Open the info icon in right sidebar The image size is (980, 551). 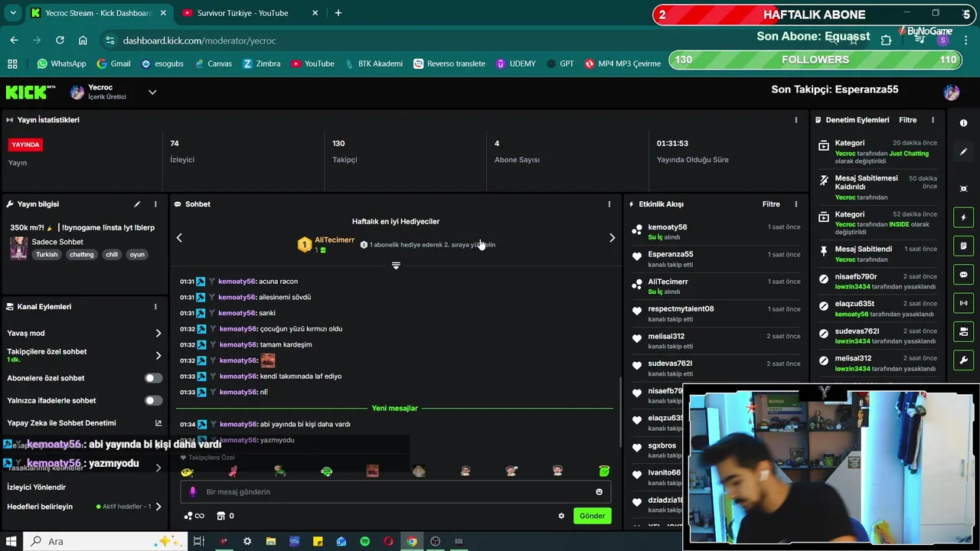(963, 123)
